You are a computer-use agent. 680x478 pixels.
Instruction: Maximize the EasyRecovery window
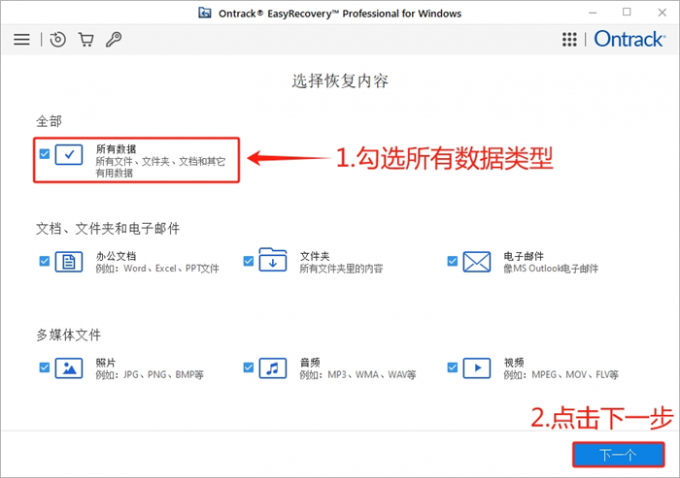627,12
